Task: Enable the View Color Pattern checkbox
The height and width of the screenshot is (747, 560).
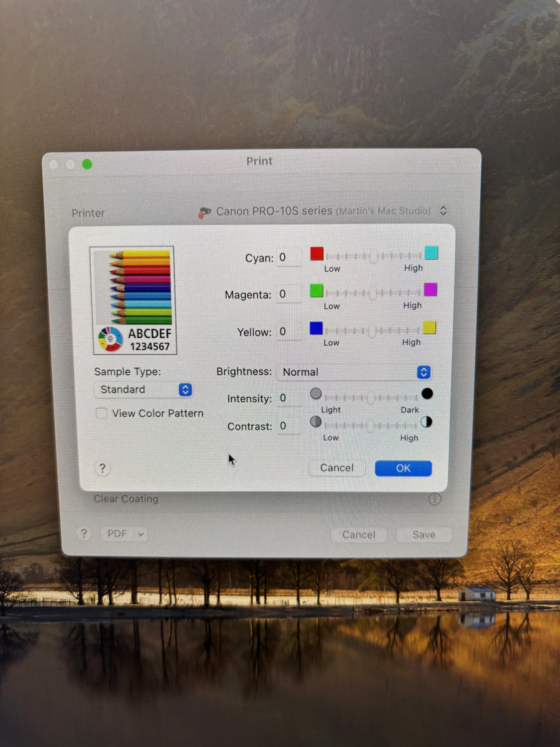Action: [102, 413]
